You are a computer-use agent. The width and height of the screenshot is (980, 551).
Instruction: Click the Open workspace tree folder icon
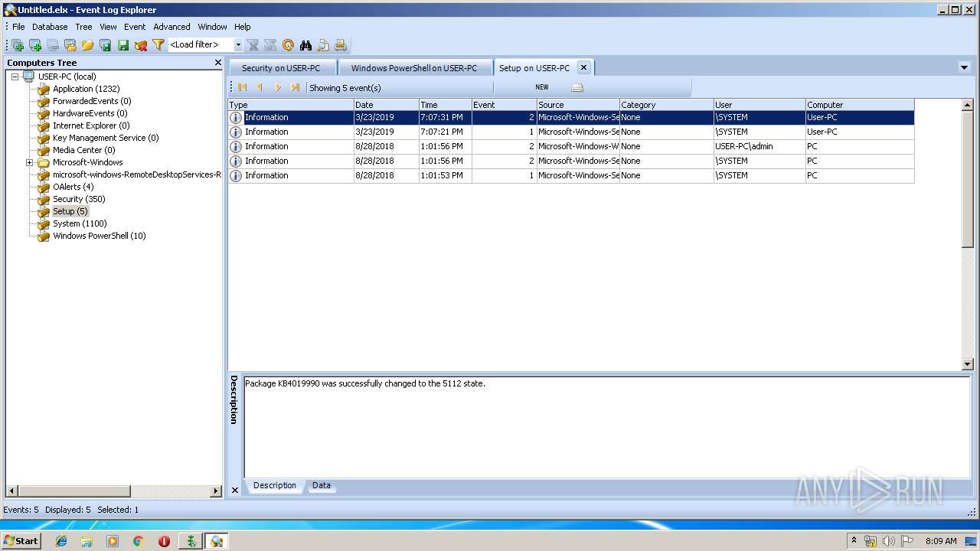pos(70,45)
